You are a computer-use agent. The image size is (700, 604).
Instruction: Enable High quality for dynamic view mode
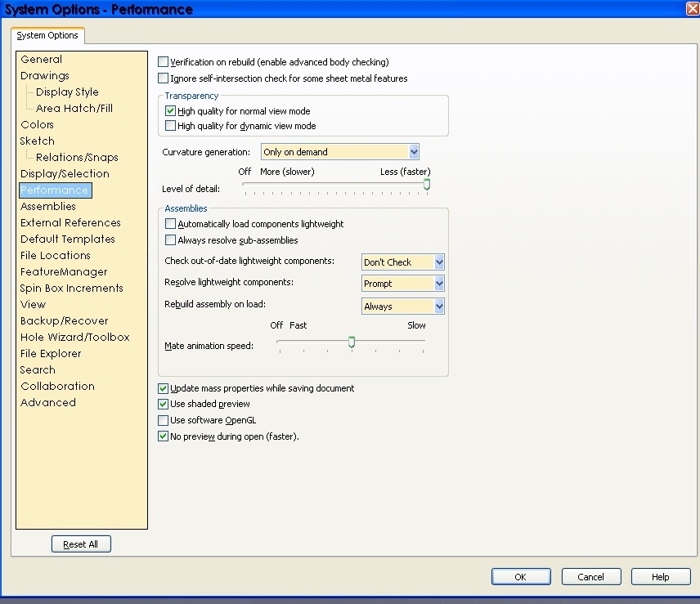click(x=170, y=125)
